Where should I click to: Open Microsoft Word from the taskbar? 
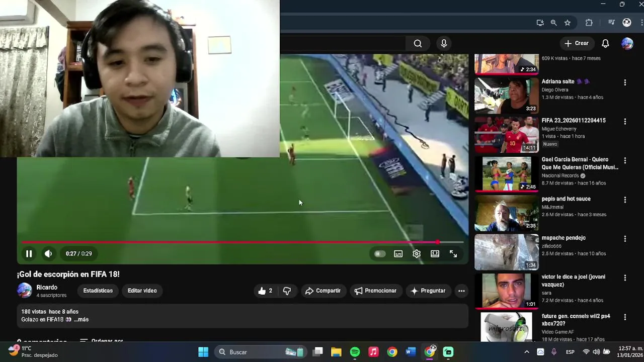tap(411, 352)
